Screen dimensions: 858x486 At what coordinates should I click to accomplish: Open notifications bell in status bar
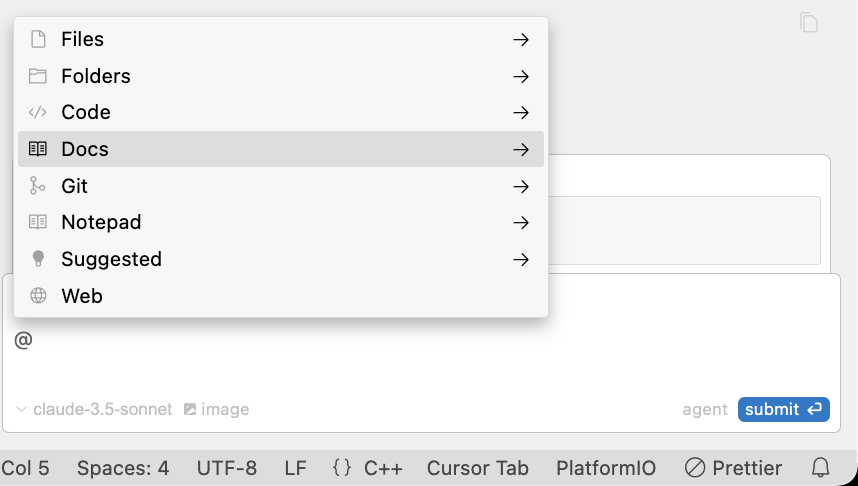tap(821, 468)
